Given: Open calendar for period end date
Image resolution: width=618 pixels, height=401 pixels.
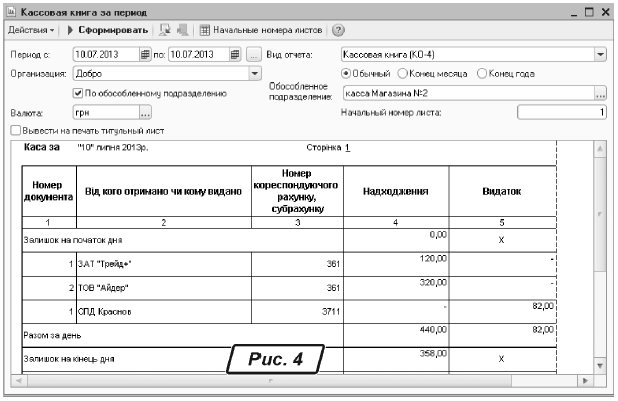Looking at the screenshot, I should [x=235, y=54].
